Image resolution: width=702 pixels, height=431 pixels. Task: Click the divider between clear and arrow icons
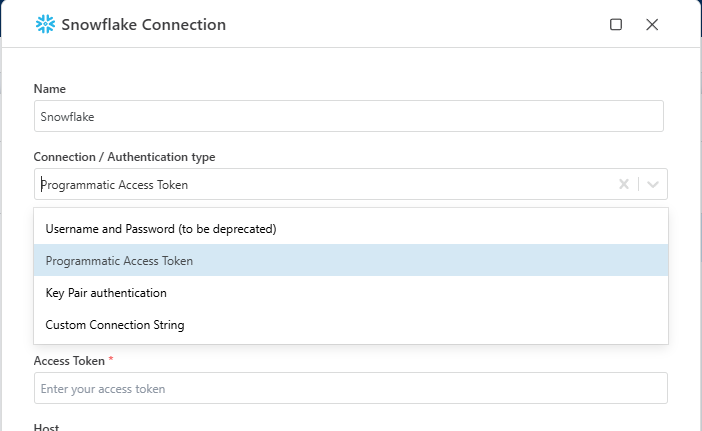(639, 184)
